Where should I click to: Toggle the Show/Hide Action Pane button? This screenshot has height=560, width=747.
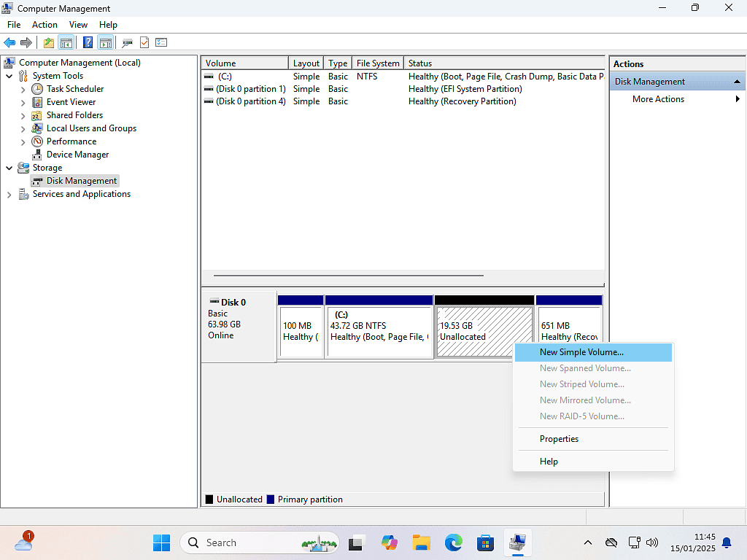(x=105, y=42)
